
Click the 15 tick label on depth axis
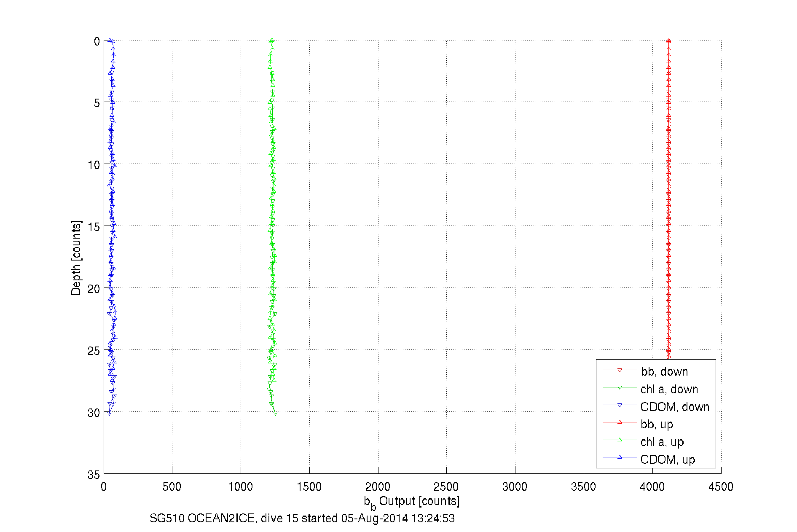(x=94, y=227)
